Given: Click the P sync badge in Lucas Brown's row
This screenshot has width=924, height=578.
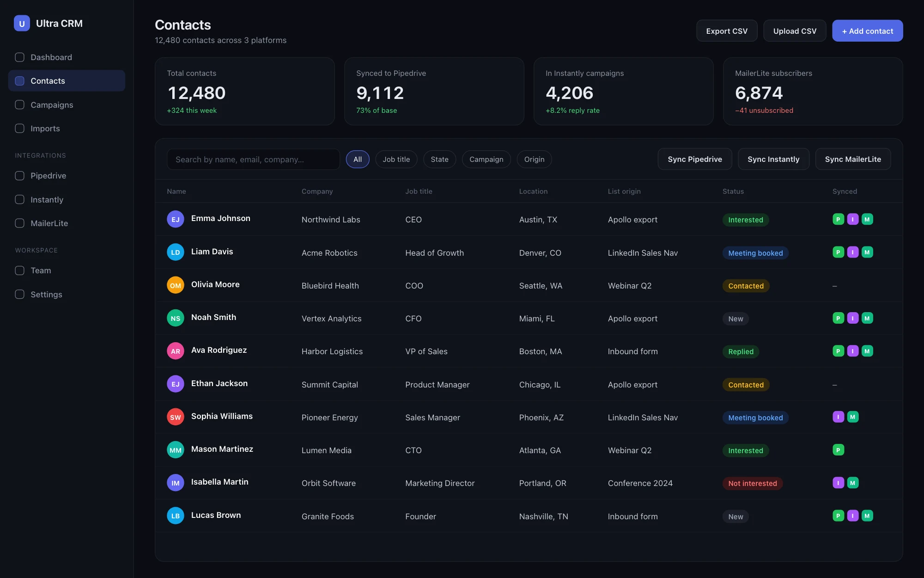Looking at the screenshot, I should 838,516.
